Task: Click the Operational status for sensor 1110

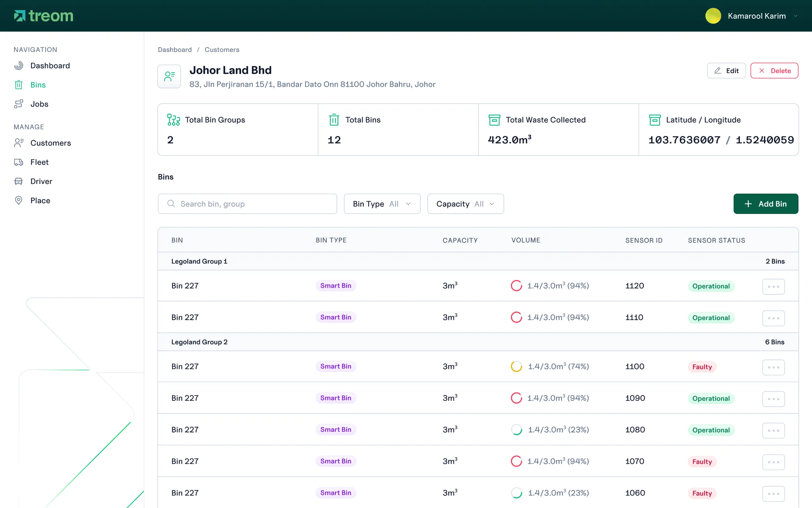Action: pyautogui.click(x=711, y=318)
